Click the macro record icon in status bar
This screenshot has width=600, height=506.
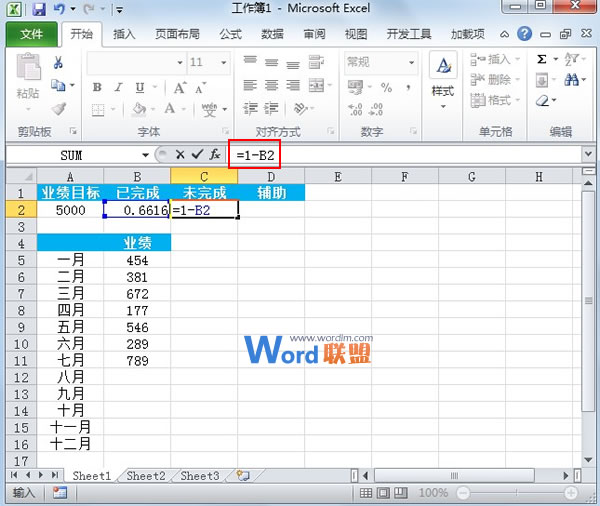[59, 493]
